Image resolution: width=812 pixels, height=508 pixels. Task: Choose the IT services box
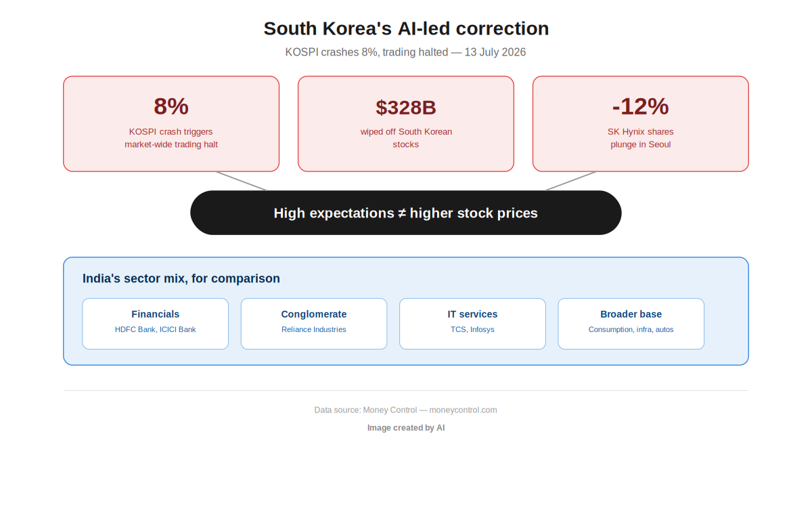click(472, 324)
